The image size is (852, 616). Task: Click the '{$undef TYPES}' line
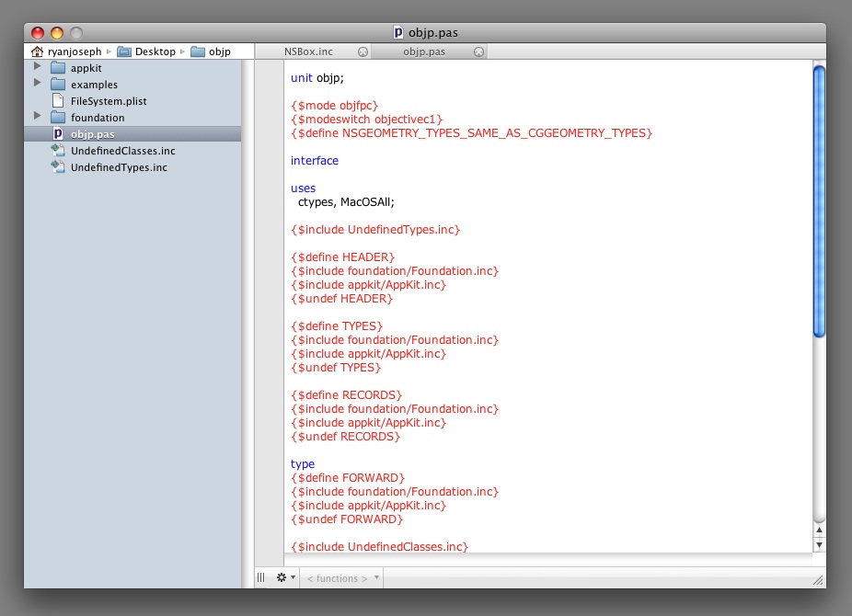tap(336, 368)
